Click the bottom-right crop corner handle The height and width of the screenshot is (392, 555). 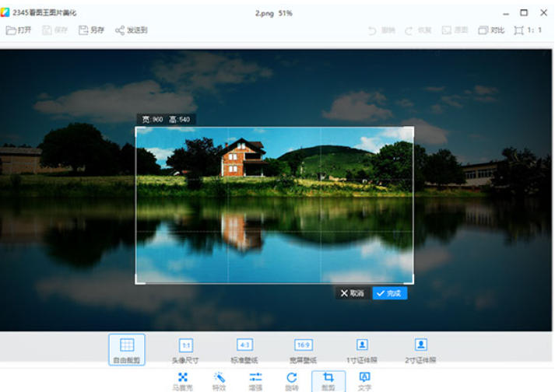click(413, 282)
